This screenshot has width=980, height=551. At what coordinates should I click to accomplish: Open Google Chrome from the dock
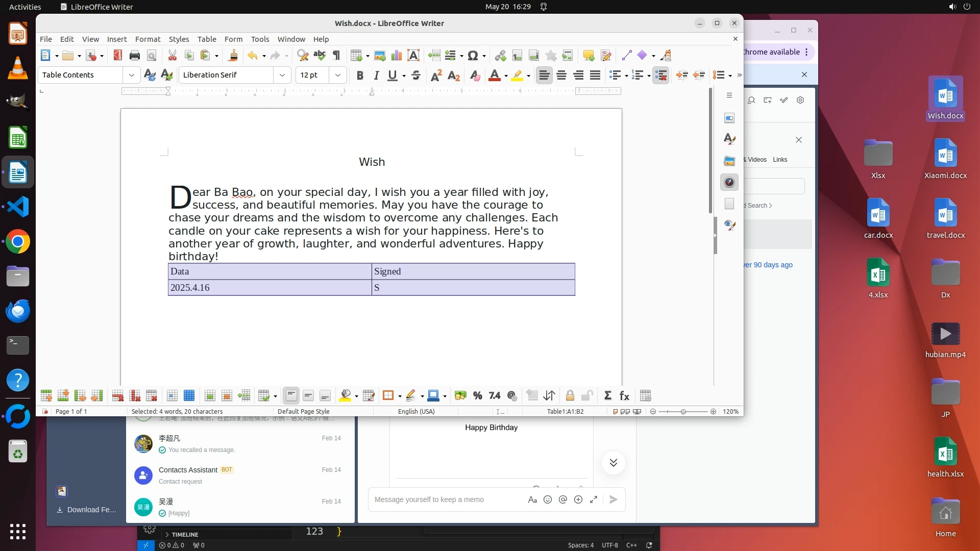18,242
